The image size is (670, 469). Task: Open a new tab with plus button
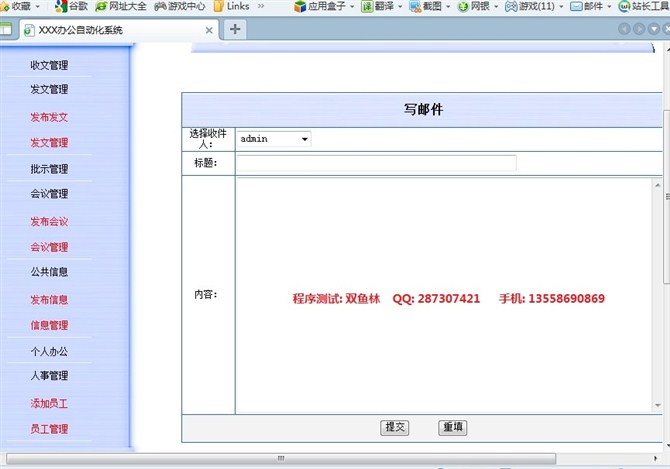(235, 29)
